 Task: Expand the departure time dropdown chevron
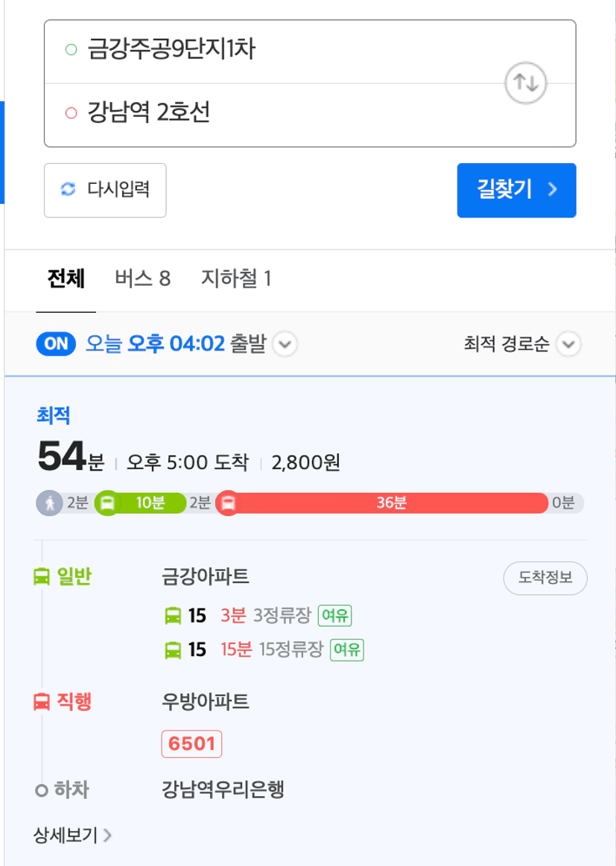click(285, 345)
